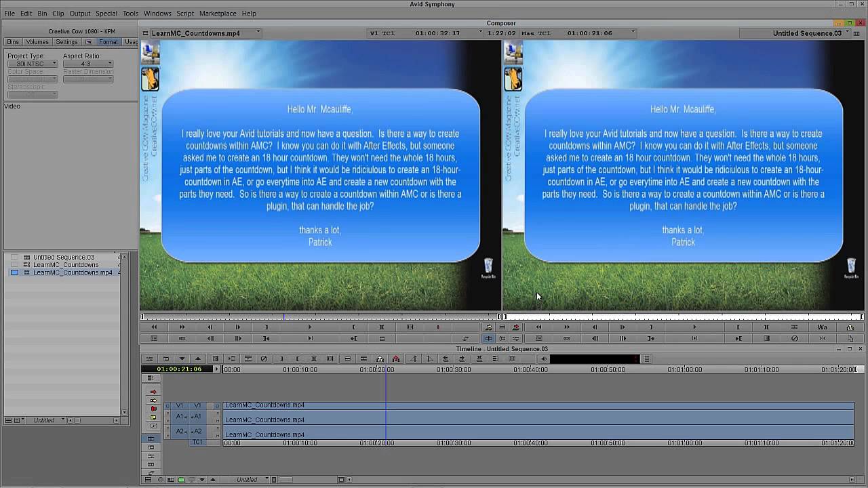The image size is (868, 488).
Task: Open the Special menu
Action: pos(106,14)
